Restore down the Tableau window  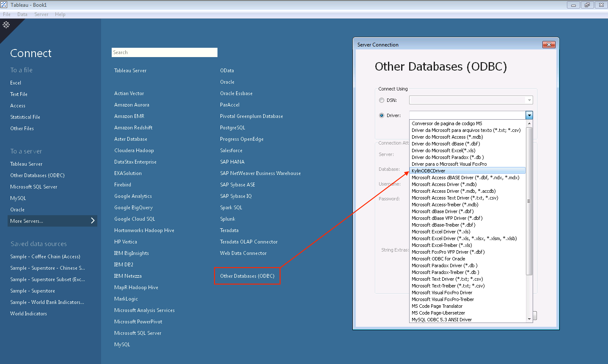click(x=587, y=5)
